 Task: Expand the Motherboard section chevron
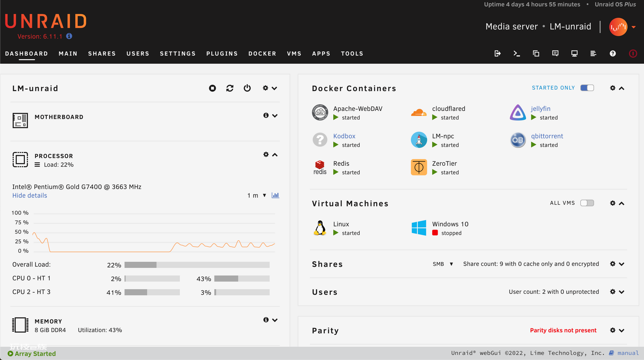[275, 116]
